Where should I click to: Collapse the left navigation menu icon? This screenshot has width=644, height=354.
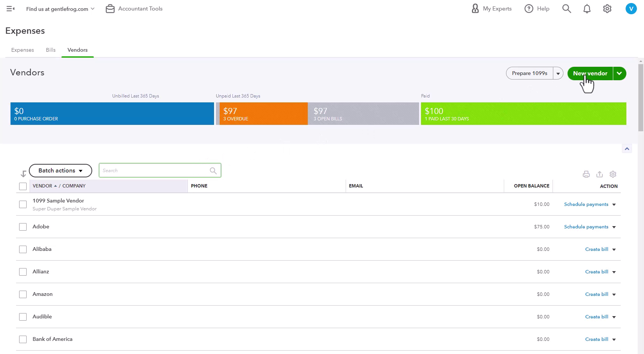point(10,9)
